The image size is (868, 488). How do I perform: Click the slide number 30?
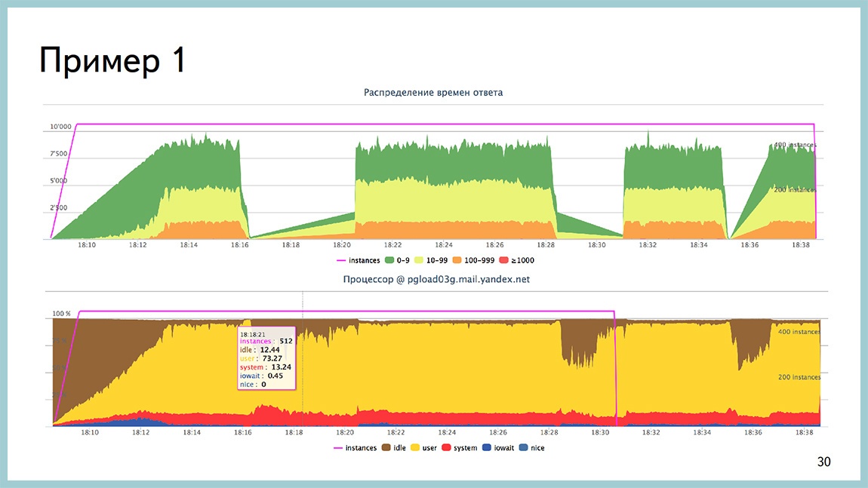pyautogui.click(x=823, y=462)
